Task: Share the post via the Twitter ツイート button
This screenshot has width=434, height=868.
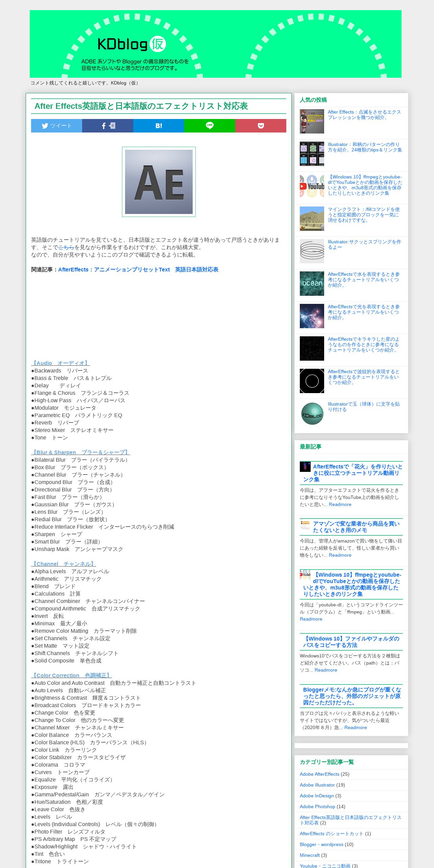Action: [x=56, y=126]
